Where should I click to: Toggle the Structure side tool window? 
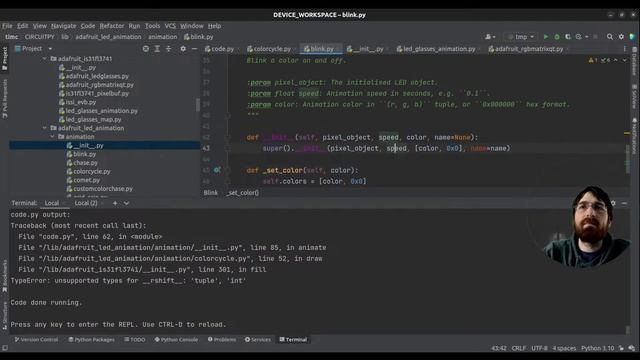pos(4,315)
